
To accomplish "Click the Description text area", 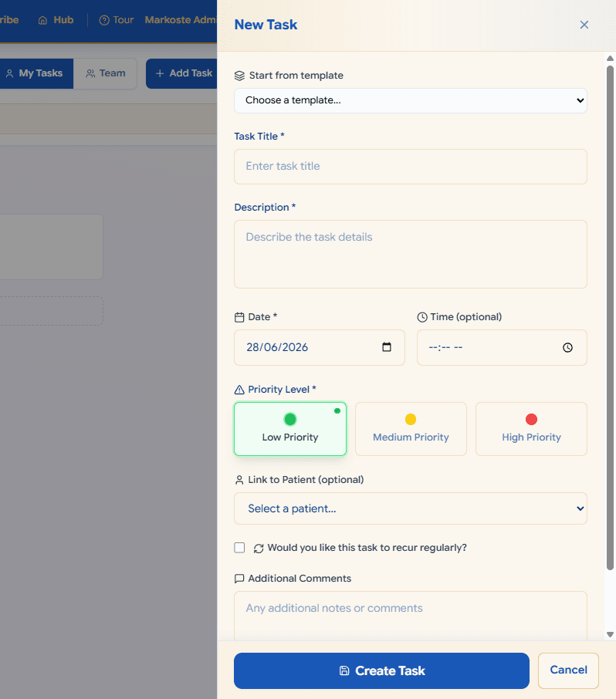I will click(x=411, y=254).
